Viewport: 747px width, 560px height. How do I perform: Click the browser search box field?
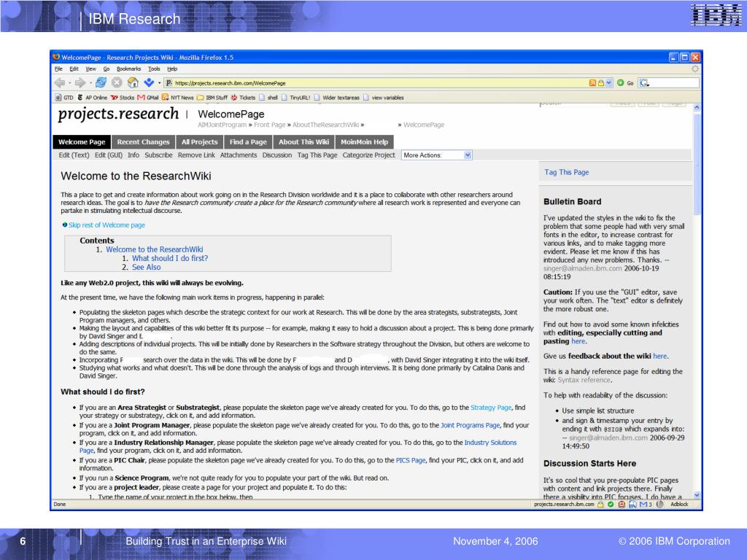coord(669,83)
